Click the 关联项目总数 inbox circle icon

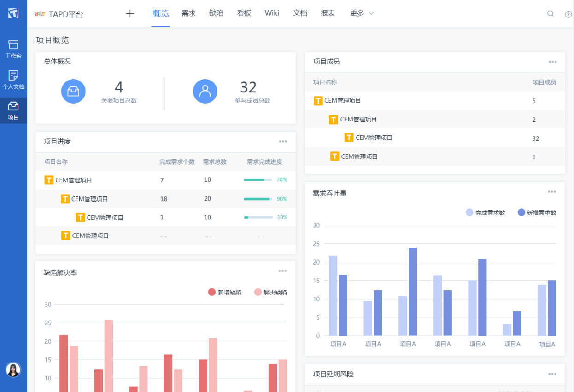click(73, 92)
